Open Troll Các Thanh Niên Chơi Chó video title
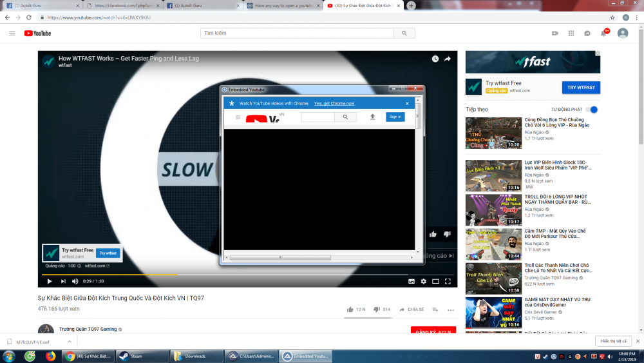 [x=558, y=268]
